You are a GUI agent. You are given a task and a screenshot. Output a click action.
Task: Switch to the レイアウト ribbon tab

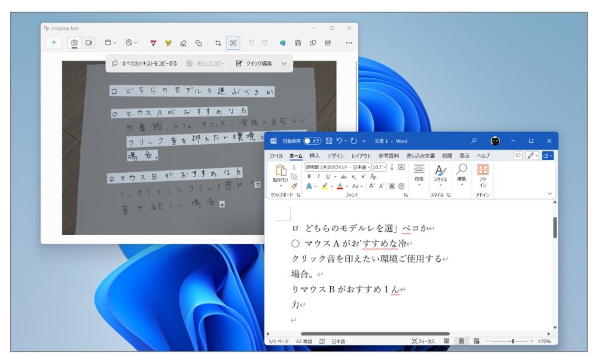click(x=361, y=156)
